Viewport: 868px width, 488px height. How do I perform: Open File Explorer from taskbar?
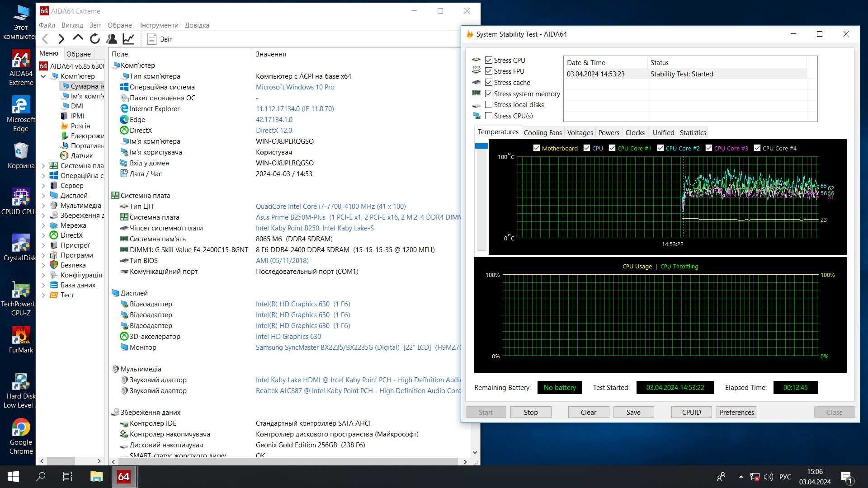(96, 477)
